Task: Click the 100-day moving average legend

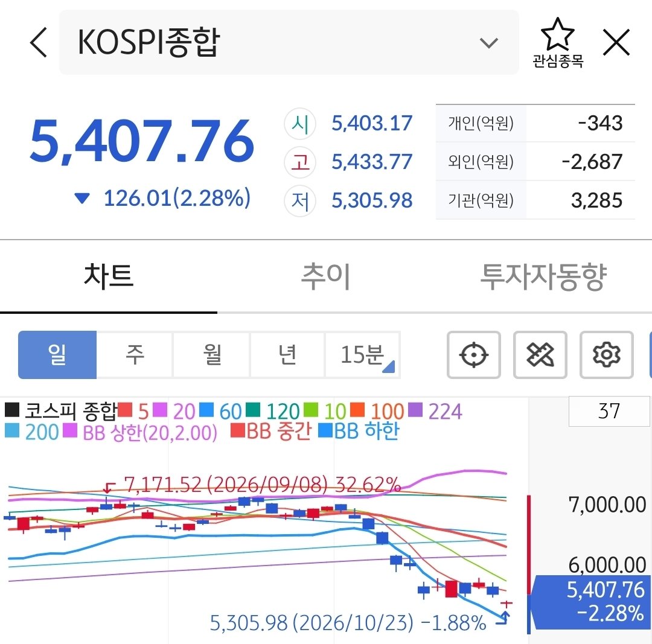Action: (377, 411)
